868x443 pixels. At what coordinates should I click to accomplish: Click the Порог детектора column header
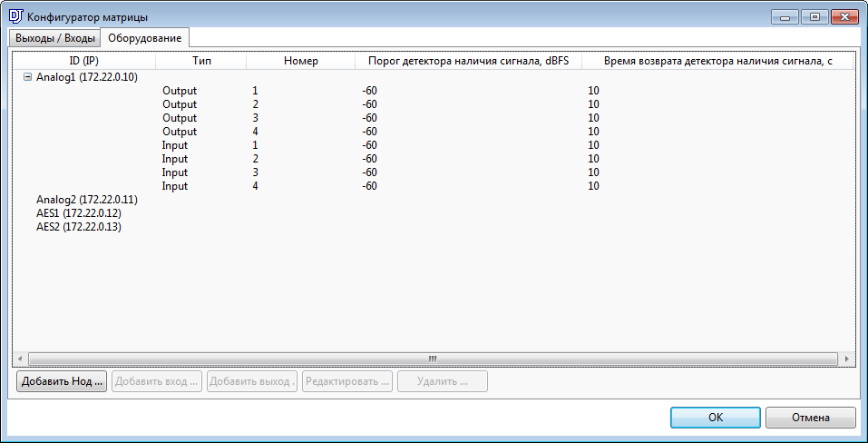tap(467, 61)
